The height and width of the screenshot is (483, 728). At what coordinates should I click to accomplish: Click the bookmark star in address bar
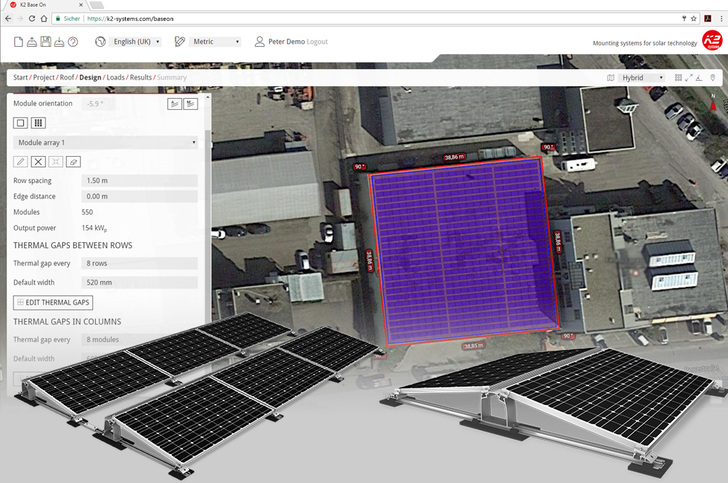point(694,19)
